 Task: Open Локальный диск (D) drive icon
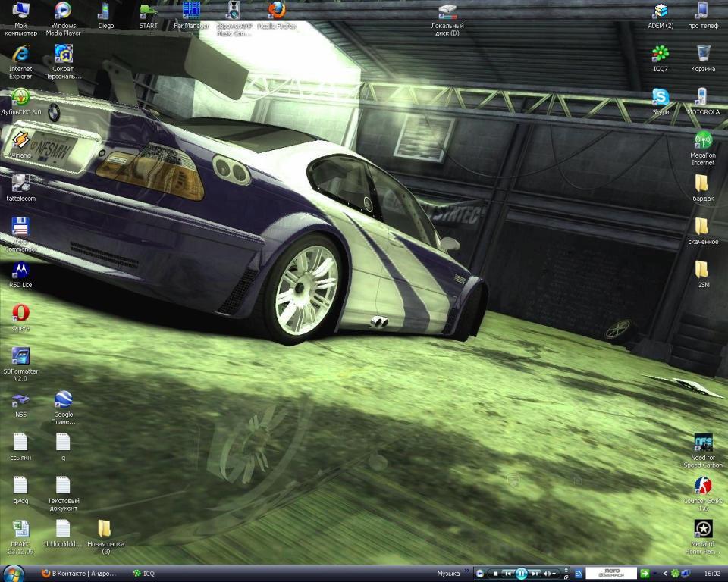(x=447, y=19)
